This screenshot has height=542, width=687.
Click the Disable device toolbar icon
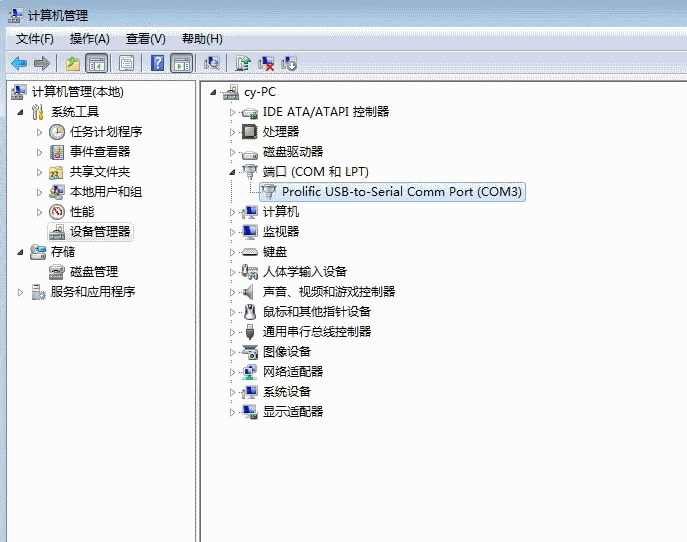pos(289,64)
